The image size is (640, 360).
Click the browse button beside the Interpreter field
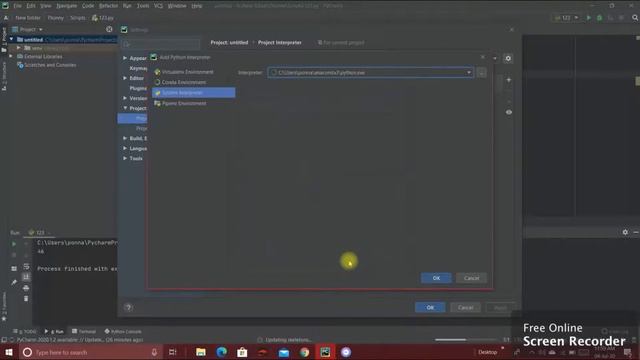(x=482, y=73)
